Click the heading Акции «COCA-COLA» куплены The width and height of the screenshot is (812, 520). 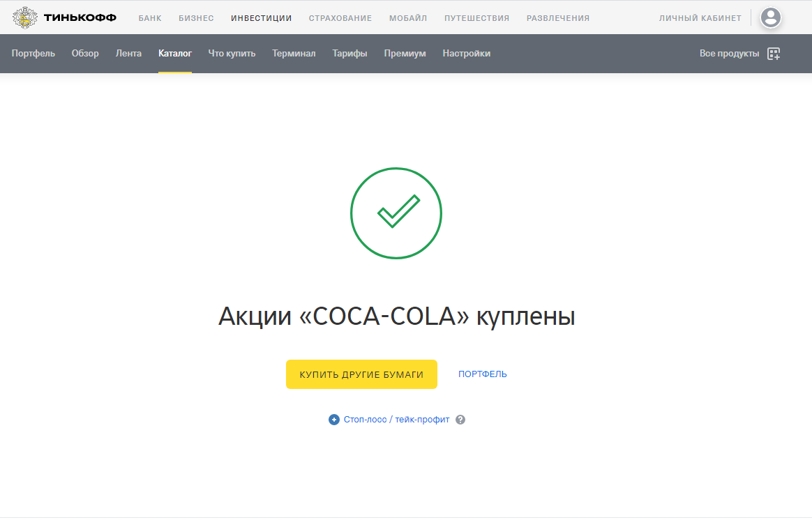[x=397, y=316]
